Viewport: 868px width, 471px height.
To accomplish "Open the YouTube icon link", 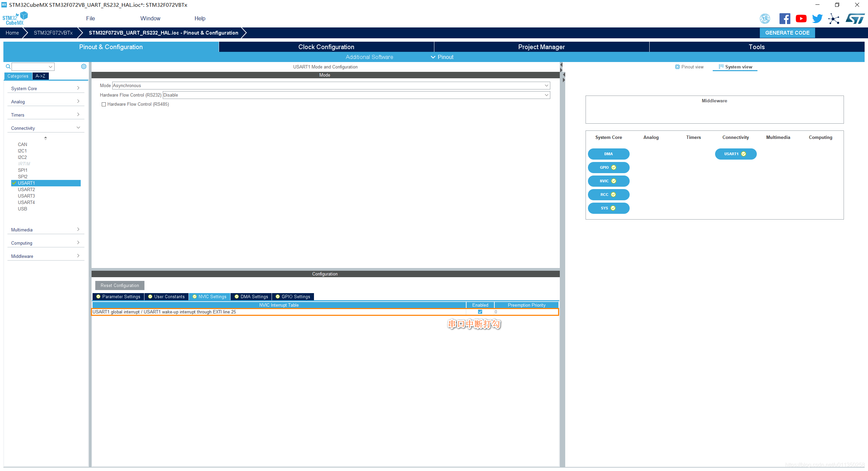I will click(801, 19).
